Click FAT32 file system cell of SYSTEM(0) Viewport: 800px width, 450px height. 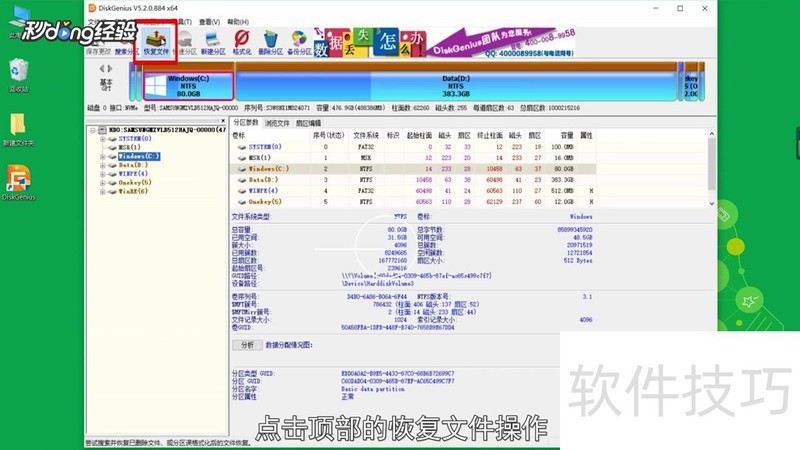click(x=366, y=147)
